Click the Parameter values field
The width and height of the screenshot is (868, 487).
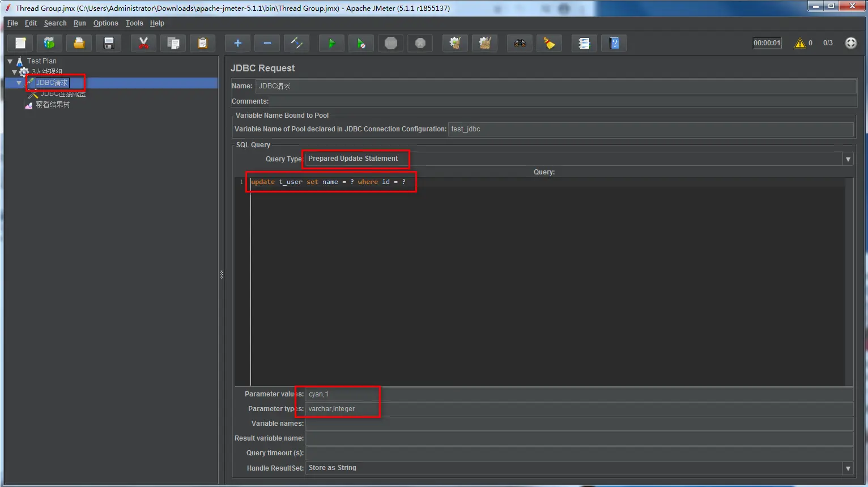point(579,394)
